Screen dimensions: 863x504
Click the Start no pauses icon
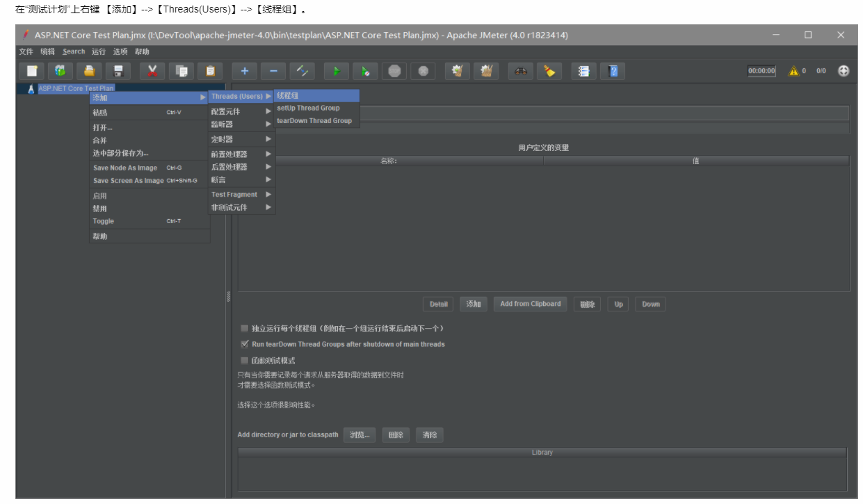[365, 71]
